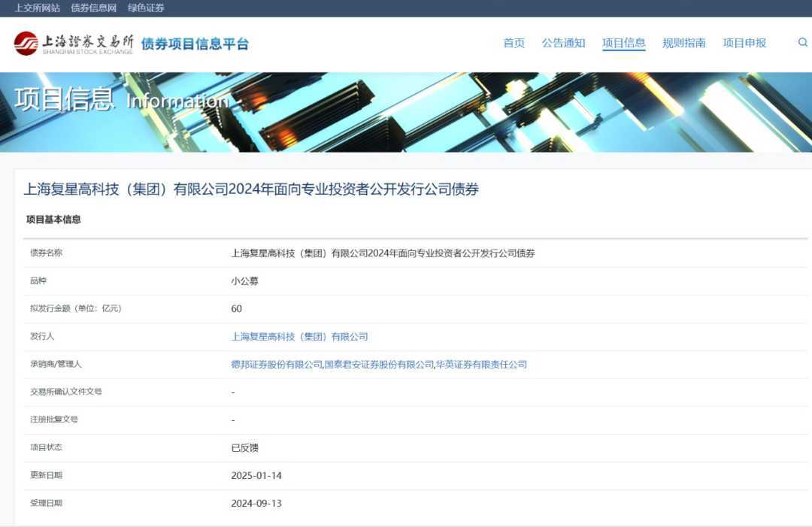Screen dimensions: 812x527
Task: Open underwriter link 华英证券有限责任公司
Action: pyautogui.click(x=481, y=365)
